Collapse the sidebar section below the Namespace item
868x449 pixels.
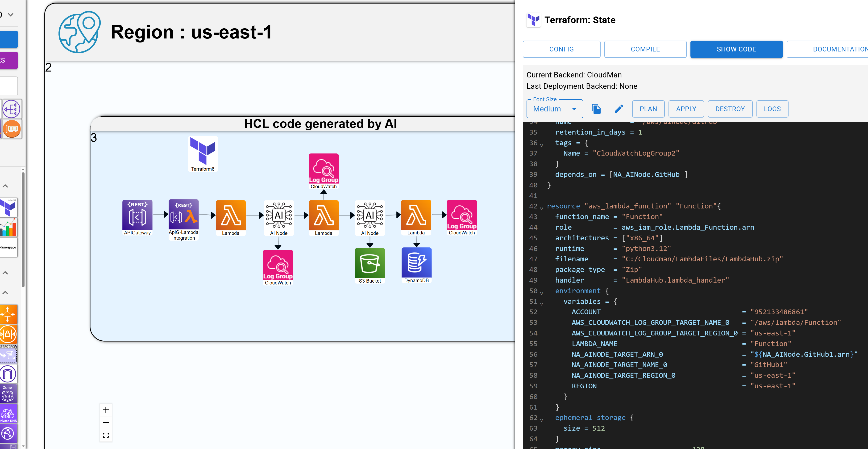[5, 273]
